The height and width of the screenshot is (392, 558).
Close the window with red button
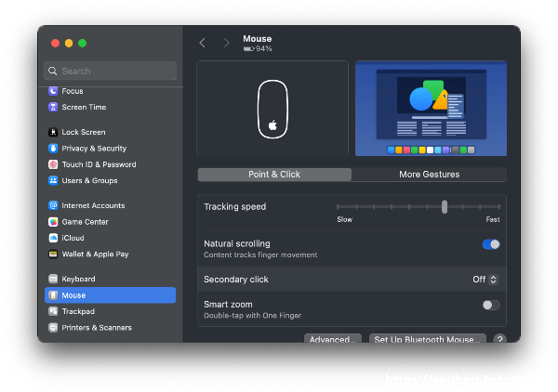[55, 44]
